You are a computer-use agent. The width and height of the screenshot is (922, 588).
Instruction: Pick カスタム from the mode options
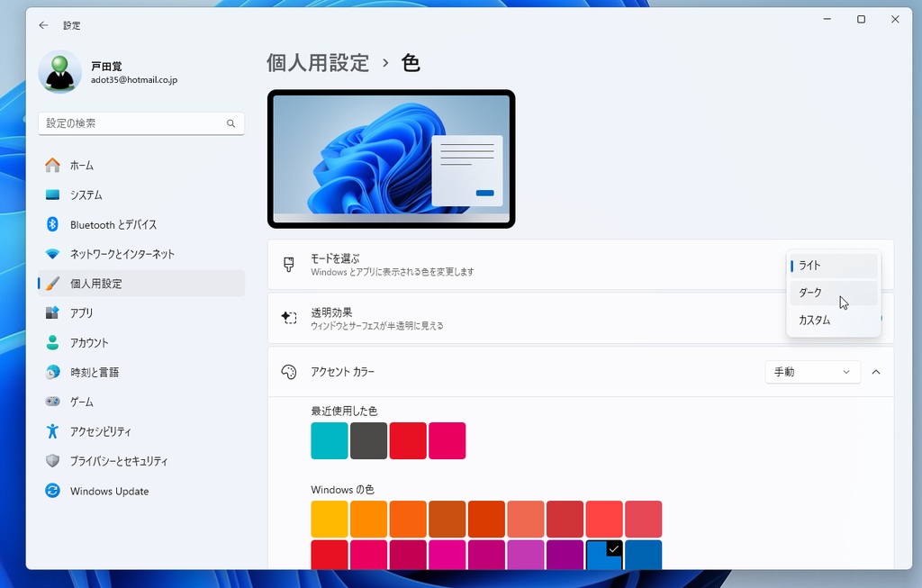833,320
